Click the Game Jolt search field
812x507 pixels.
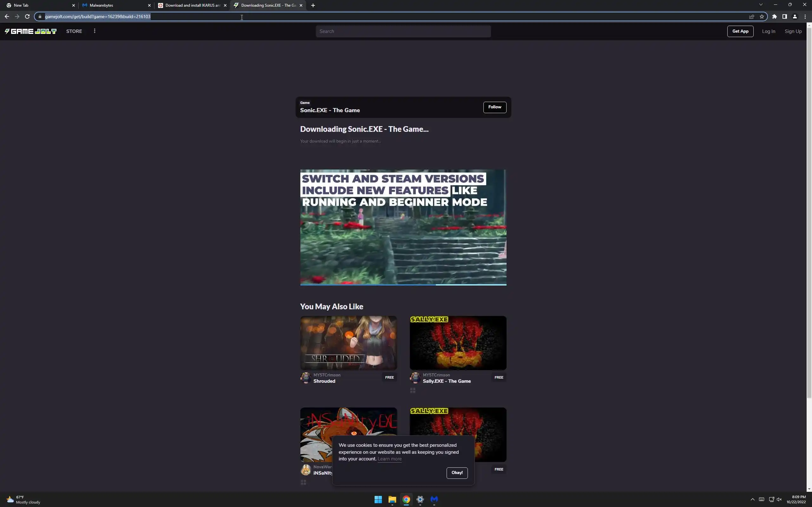click(403, 31)
